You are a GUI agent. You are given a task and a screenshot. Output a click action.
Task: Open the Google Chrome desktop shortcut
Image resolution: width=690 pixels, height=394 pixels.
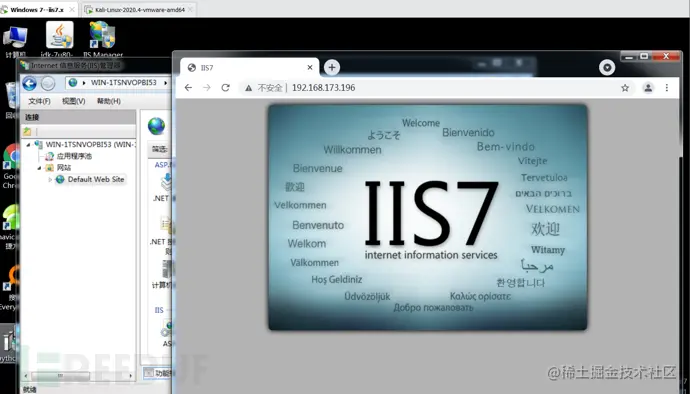[x=10, y=165]
